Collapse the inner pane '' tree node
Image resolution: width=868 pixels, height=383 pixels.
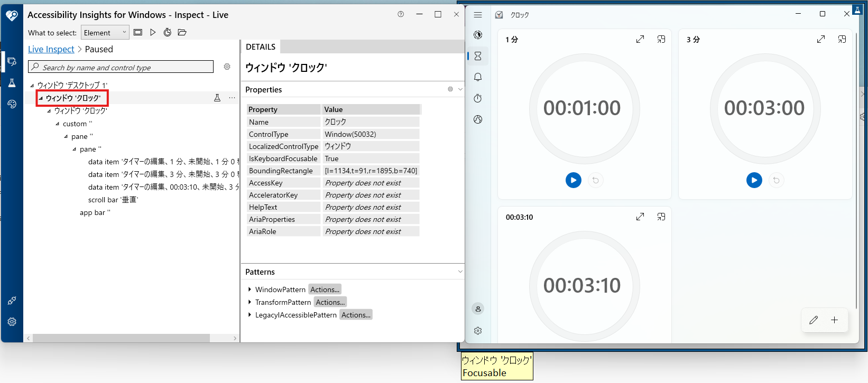(x=75, y=149)
